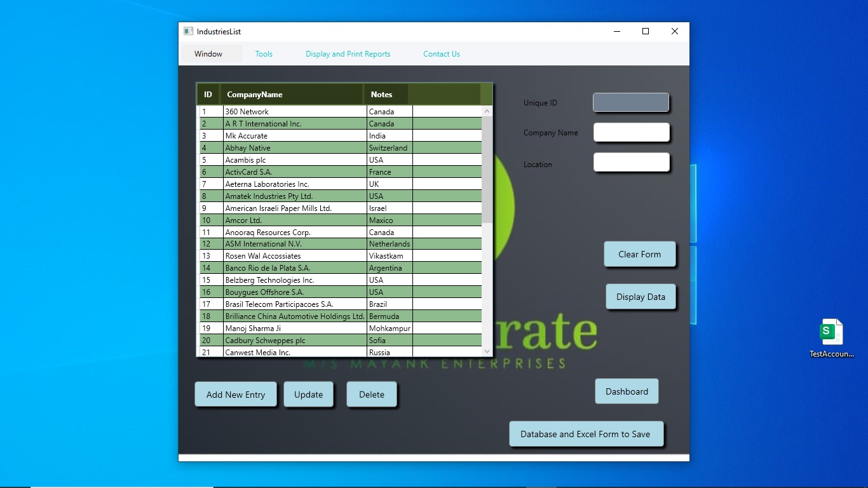
Task: Select Amatek Industries Pty Ltd. row
Action: click(x=341, y=196)
